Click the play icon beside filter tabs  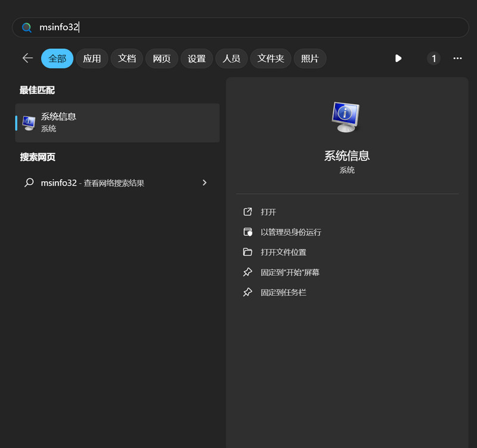[x=398, y=58]
